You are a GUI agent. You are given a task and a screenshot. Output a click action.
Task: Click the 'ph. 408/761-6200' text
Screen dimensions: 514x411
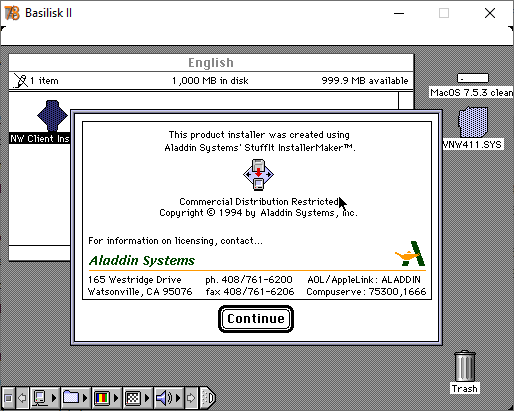click(x=249, y=279)
